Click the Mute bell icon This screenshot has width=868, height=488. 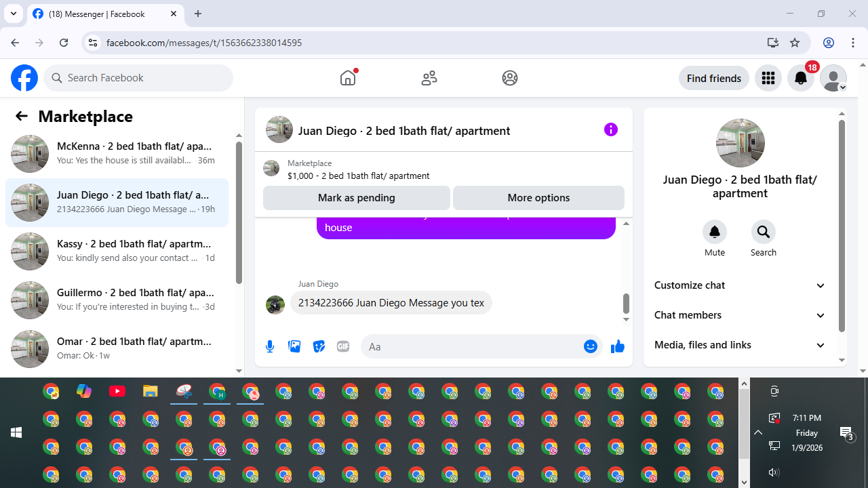coord(715,232)
